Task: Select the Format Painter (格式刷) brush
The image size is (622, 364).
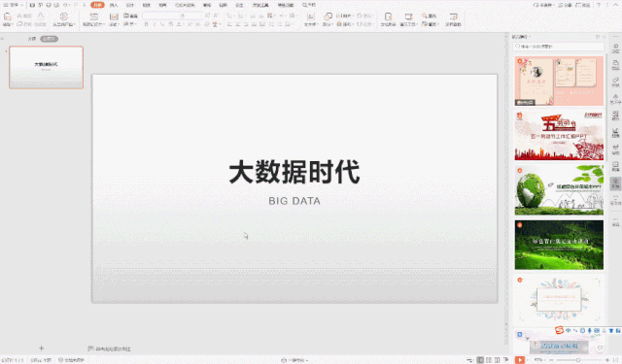Action: click(41, 17)
